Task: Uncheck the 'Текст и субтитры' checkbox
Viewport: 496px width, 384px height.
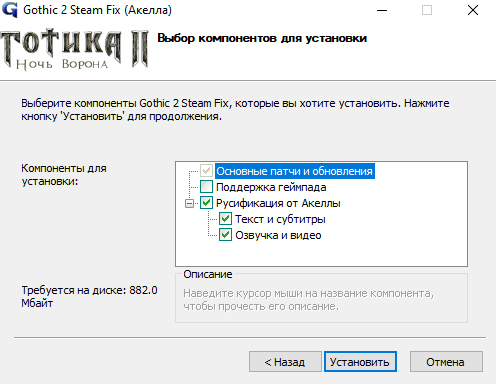Action: pyautogui.click(x=225, y=219)
